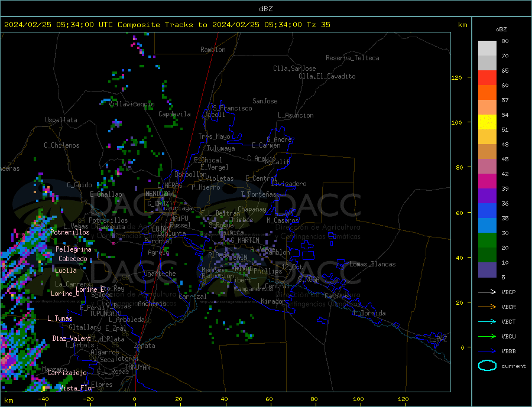Click the 'MENDOZA' city label
The image size is (532, 407).
[x=158, y=194]
